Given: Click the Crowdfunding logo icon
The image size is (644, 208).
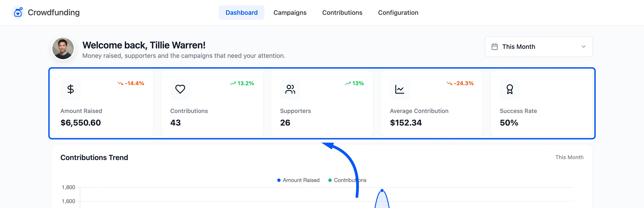Looking at the screenshot, I should pos(18,13).
